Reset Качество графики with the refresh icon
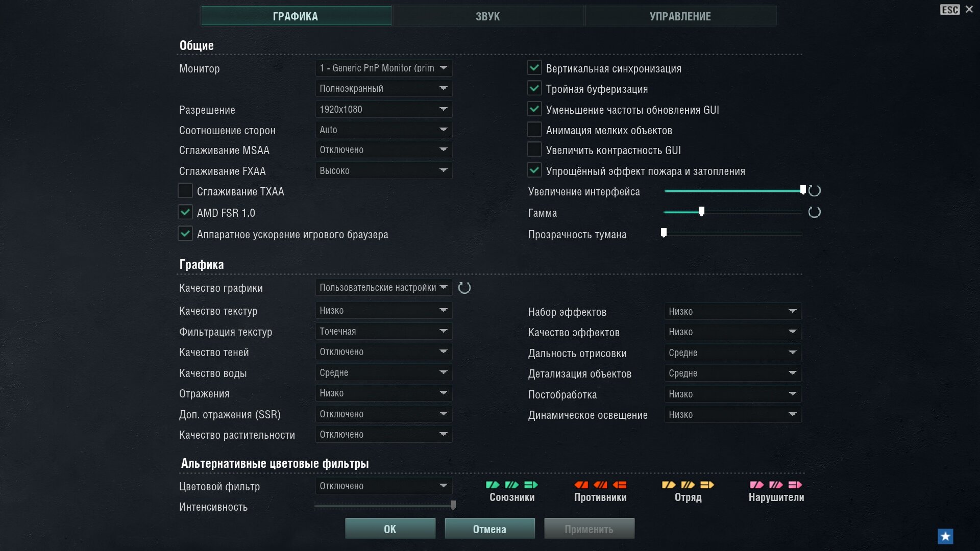The height and width of the screenshot is (551, 980). (464, 288)
